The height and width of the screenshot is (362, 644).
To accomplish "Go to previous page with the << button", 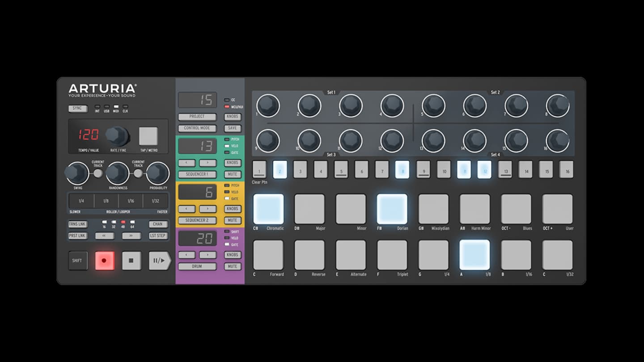I will point(105,236).
